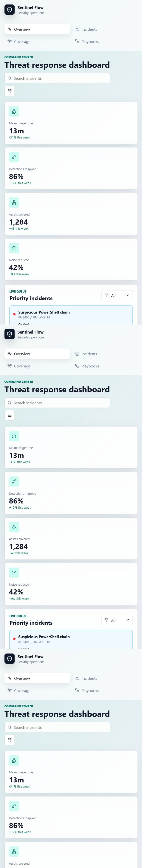Focus Search incidents field in bottommost page copy
The image size is (142, 868).
click(x=57, y=727)
